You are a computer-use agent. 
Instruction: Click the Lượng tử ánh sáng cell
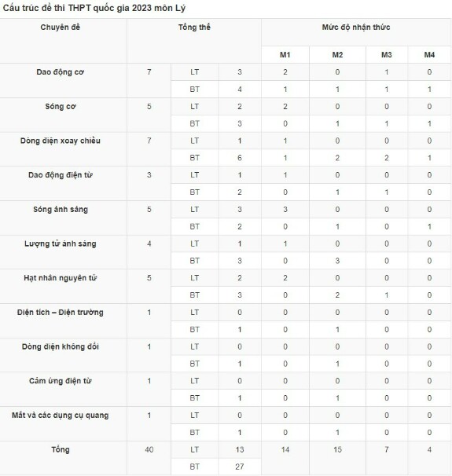(x=61, y=243)
